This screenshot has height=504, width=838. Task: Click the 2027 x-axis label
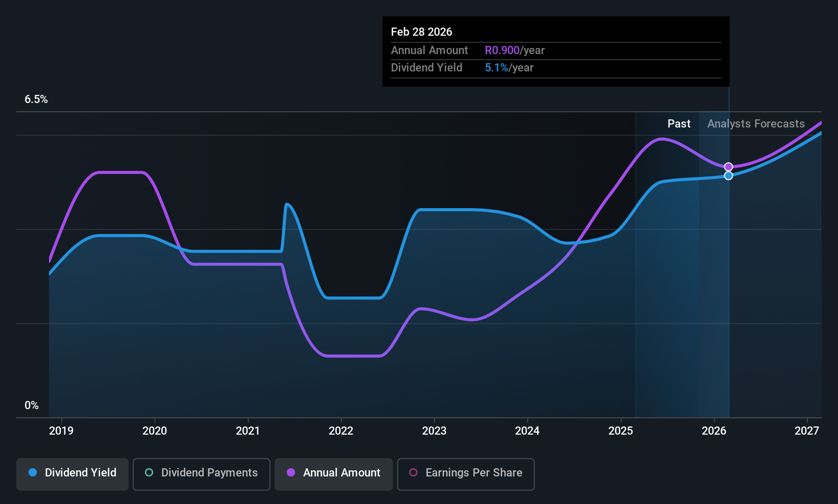807,431
